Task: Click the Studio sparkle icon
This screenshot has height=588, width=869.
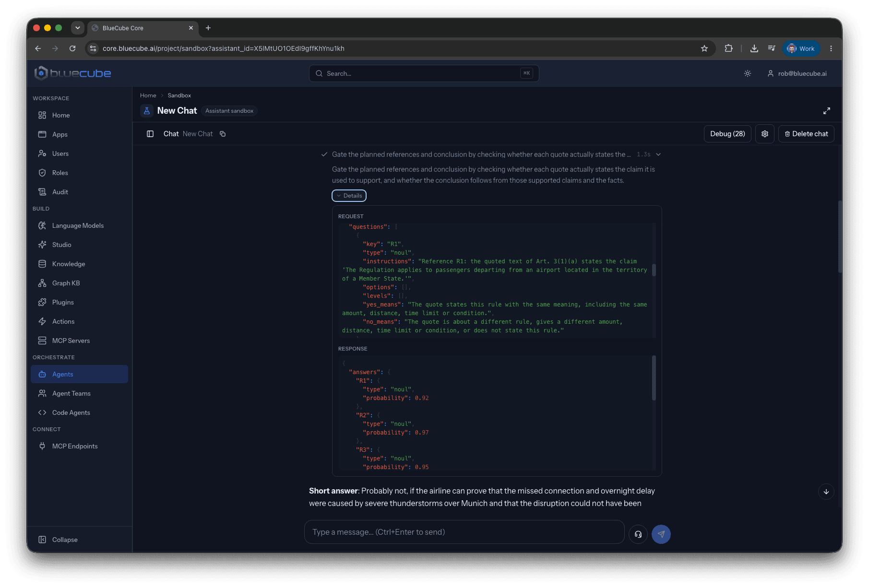Action: point(42,245)
